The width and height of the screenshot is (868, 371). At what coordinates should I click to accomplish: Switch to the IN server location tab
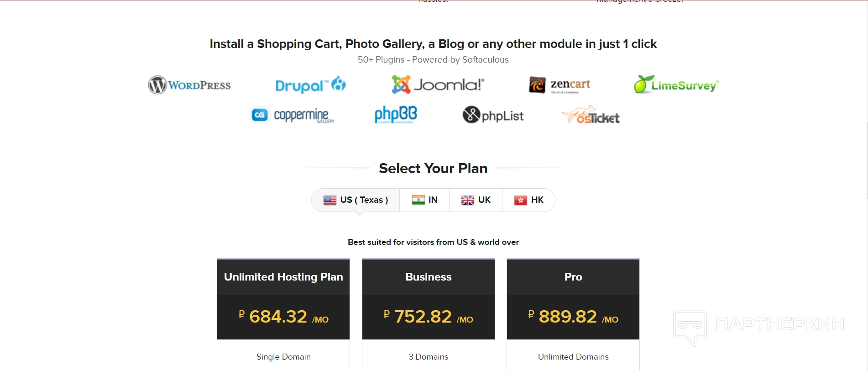pyautogui.click(x=424, y=200)
